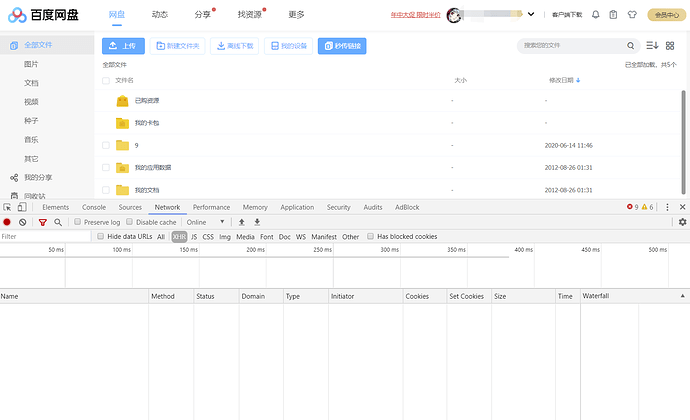
Task: Select 全部文件 in the sidebar
Action: [x=47, y=45]
